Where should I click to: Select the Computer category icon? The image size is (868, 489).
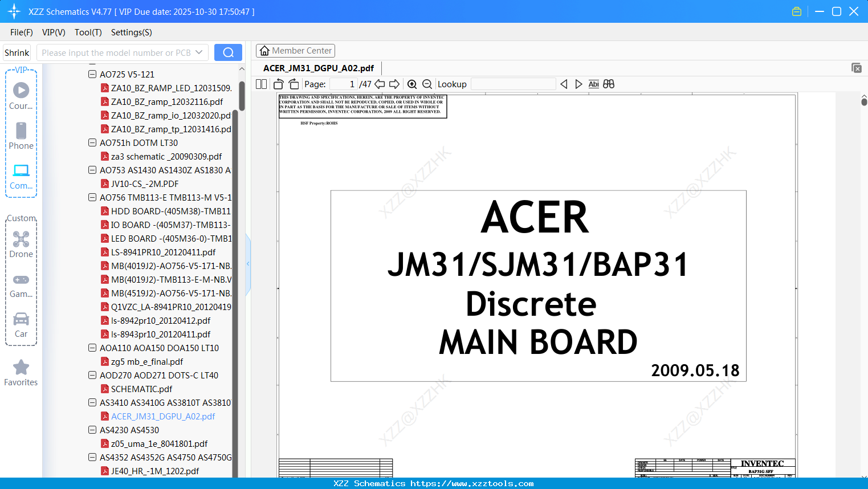(21, 176)
